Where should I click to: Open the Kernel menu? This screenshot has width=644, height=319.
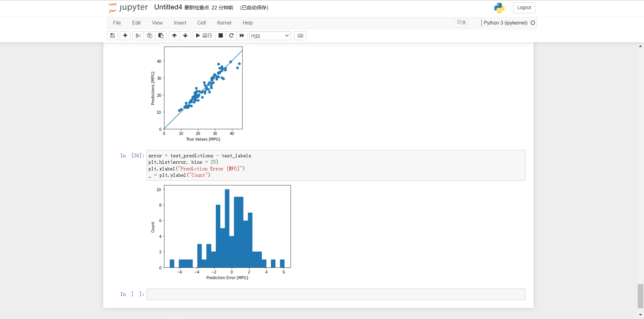point(224,23)
